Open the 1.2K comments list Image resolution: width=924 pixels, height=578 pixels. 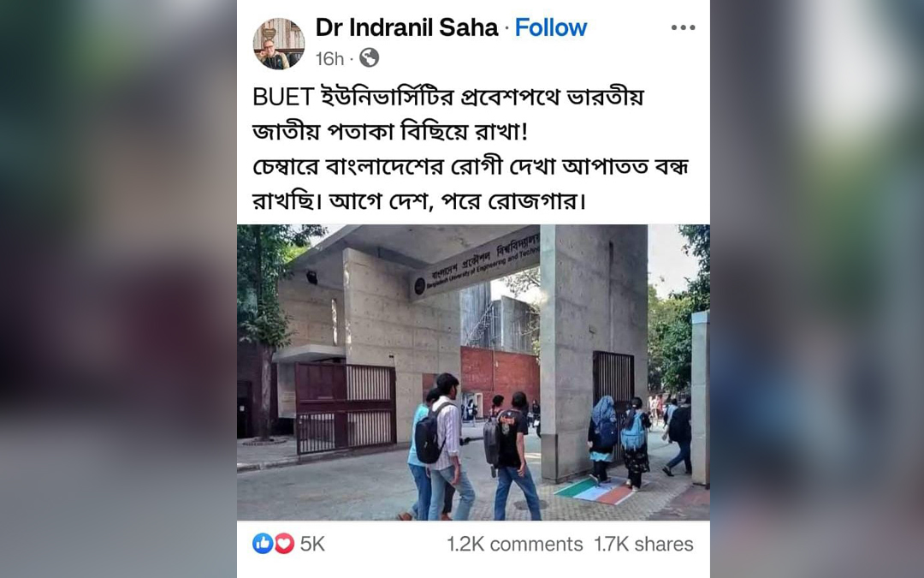point(514,544)
